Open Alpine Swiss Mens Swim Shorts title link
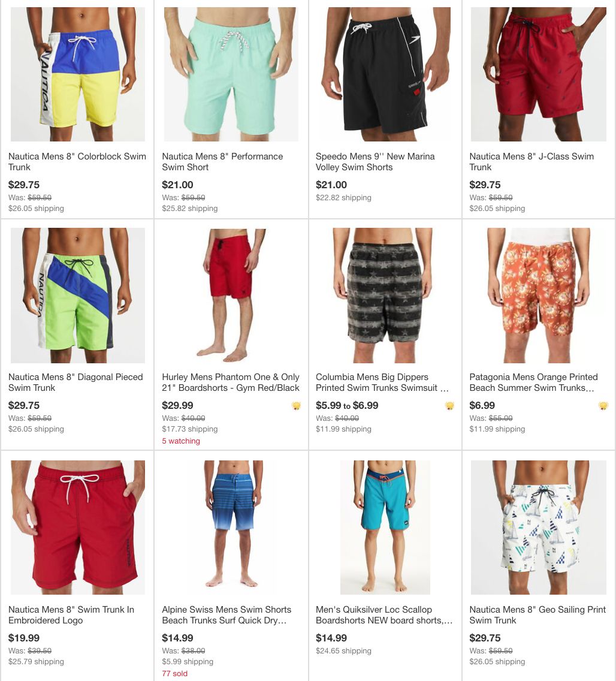The width and height of the screenshot is (616, 681). coord(227,615)
